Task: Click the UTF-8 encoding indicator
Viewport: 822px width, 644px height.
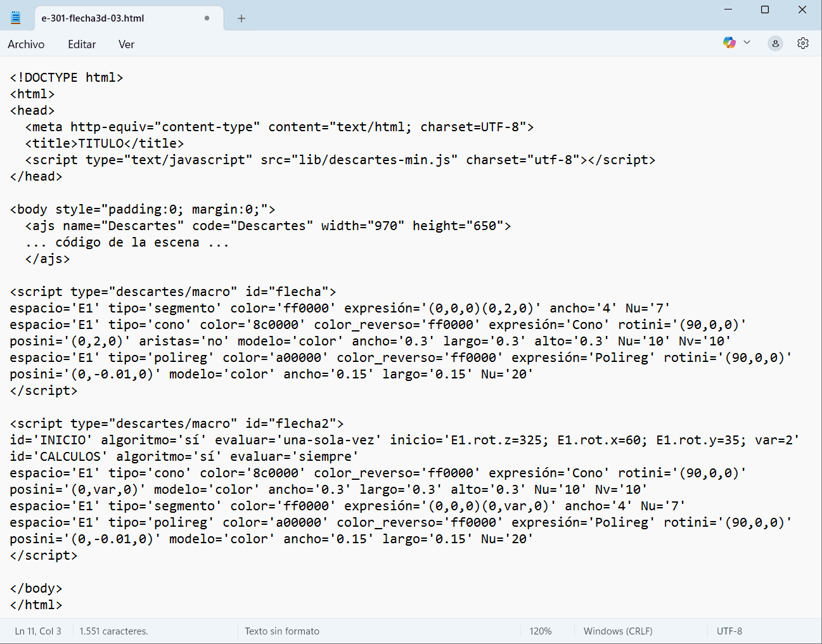Action: tap(729, 631)
